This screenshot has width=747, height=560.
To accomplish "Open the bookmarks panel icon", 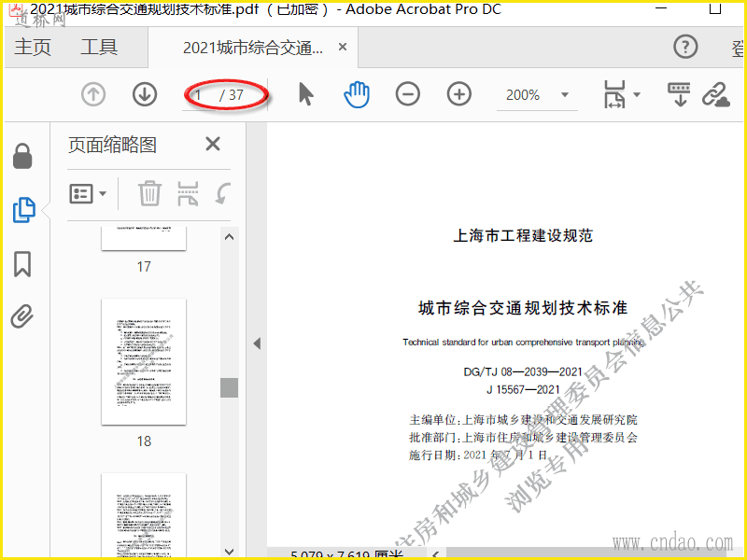I will [x=22, y=264].
